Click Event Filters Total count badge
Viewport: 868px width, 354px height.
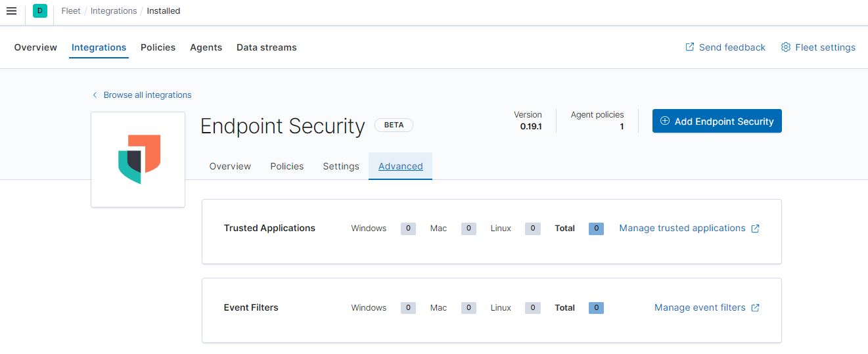(x=596, y=308)
